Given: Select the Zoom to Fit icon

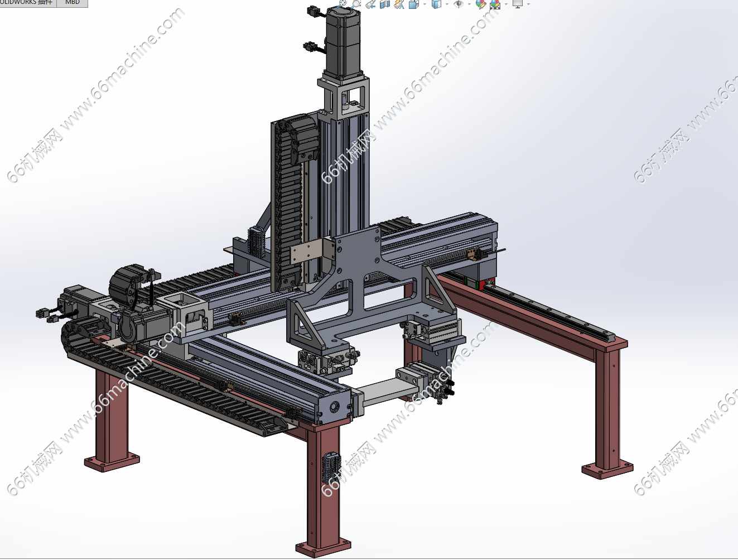Looking at the screenshot, I should [x=344, y=4].
